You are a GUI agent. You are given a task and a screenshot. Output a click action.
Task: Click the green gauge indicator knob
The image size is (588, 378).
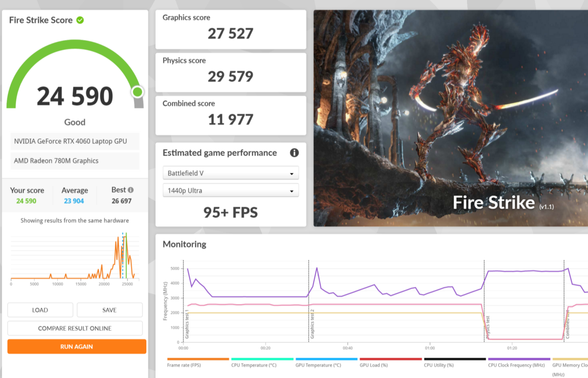138,92
